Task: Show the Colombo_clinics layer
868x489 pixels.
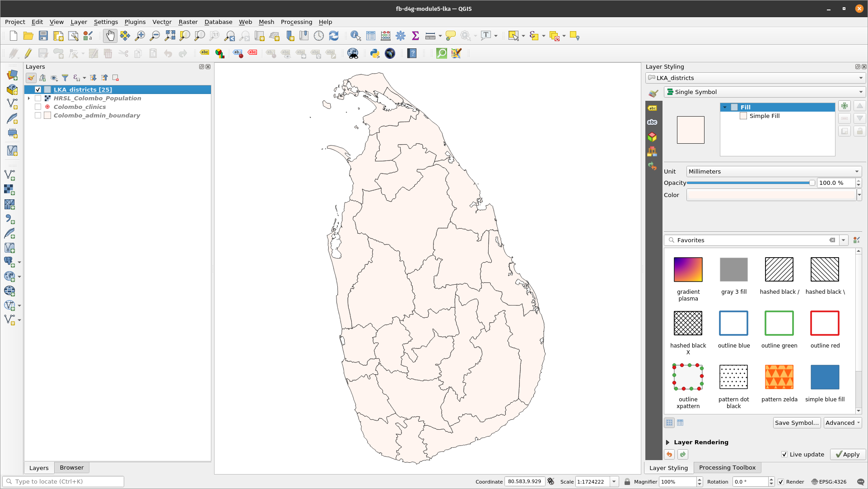Action: (38, 107)
